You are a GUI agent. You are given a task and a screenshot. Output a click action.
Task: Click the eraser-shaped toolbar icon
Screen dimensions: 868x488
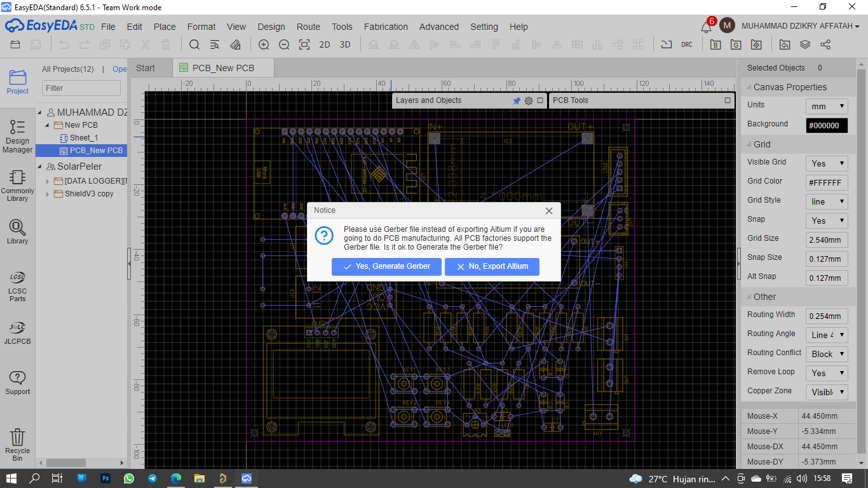tap(236, 44)
